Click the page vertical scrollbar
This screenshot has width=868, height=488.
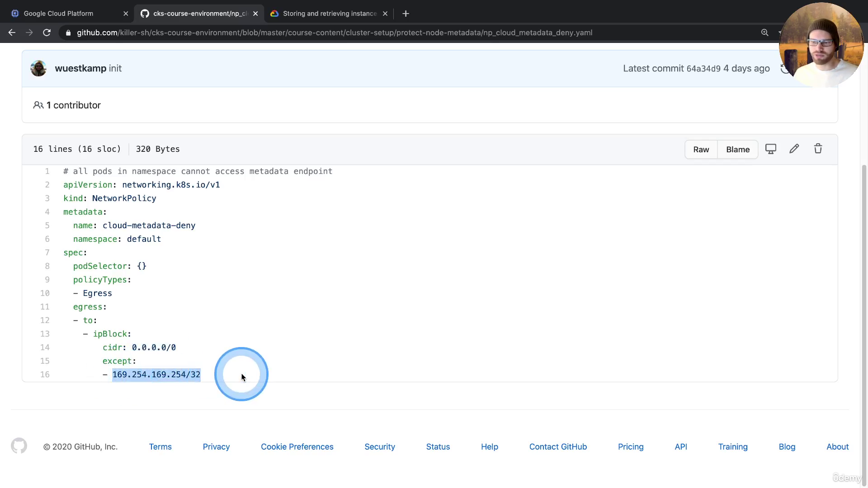tap(864, 316)
